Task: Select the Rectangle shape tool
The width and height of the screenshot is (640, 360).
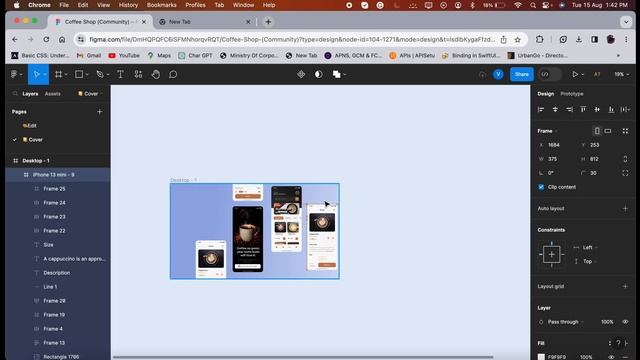Action: [x=79, y=74]
